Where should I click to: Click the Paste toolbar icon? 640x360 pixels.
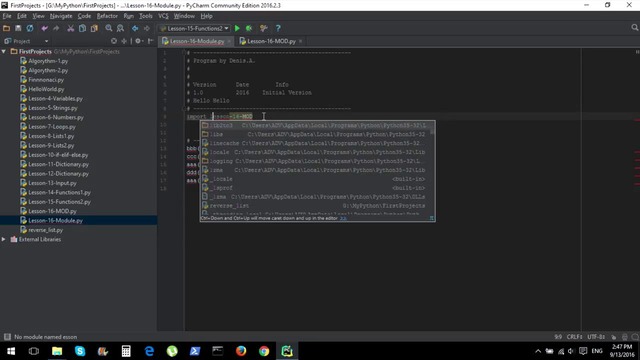[x=94, y=29]
